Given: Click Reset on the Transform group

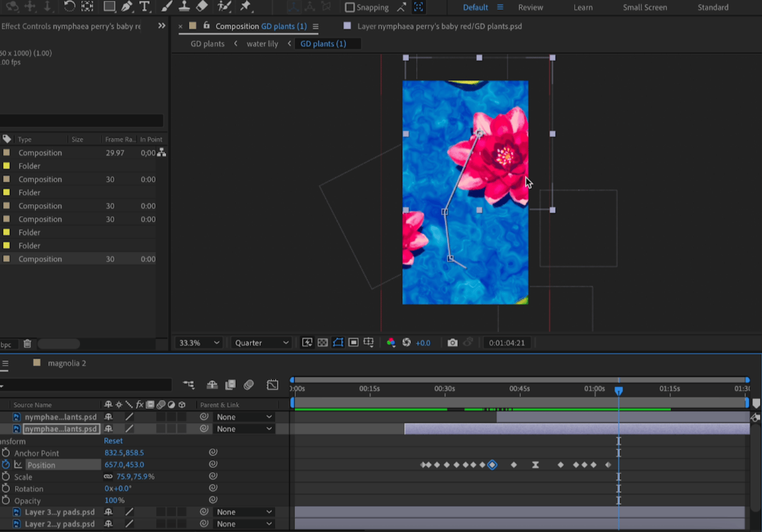Looking at the screenshot, I should [x=113, y=441].
